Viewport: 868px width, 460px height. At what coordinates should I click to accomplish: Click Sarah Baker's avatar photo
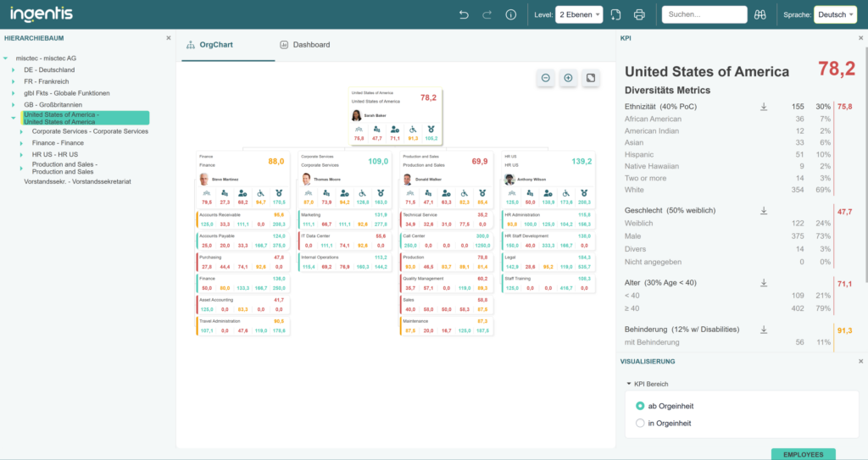click(x=357, y=115)
